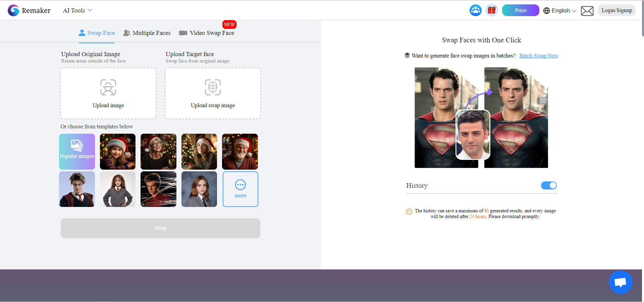This screenshot has width=644, height=302.
Task: Show more templates via more button
Action: pos(240,189)
